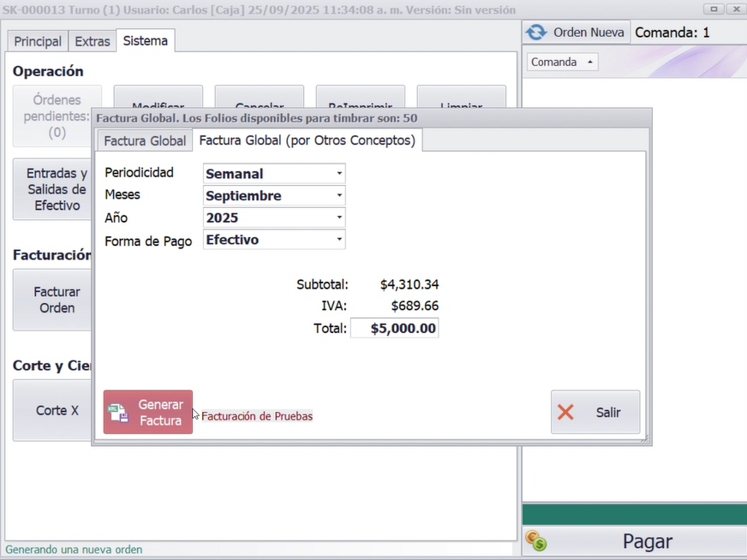Click the Facturación de Pruebas link
The image size is (747, 560).
coord(257,416)
